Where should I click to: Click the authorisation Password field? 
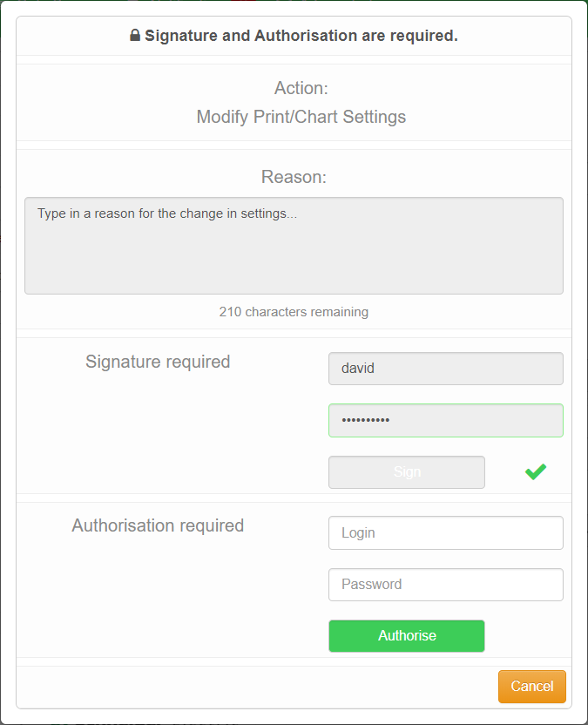tap(446, 585)
